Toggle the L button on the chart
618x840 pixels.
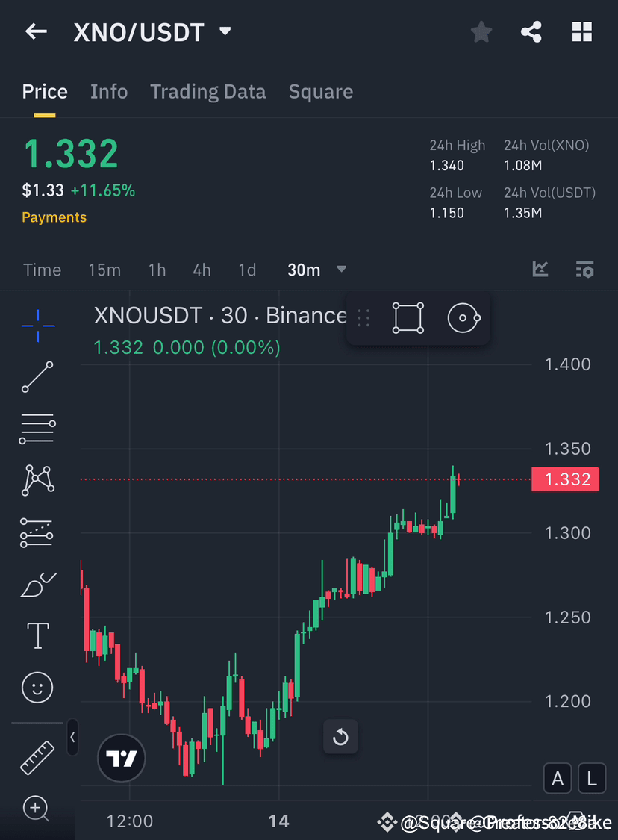(591, 778)
